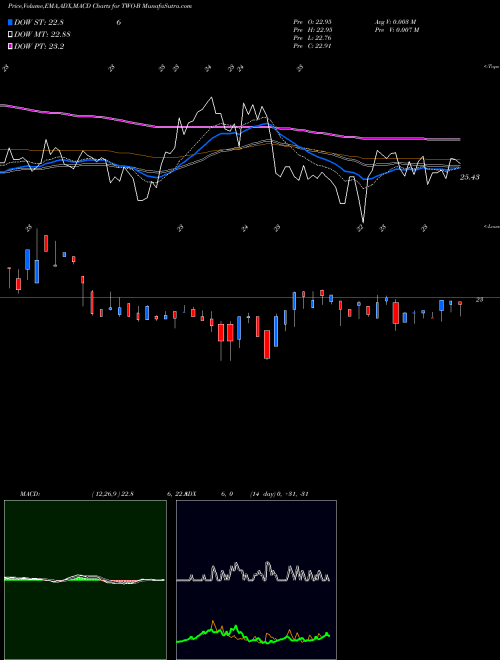Click the '<Tops' marker label at right
The height and width of the screenshot is (660, 500).
[491, 67]
